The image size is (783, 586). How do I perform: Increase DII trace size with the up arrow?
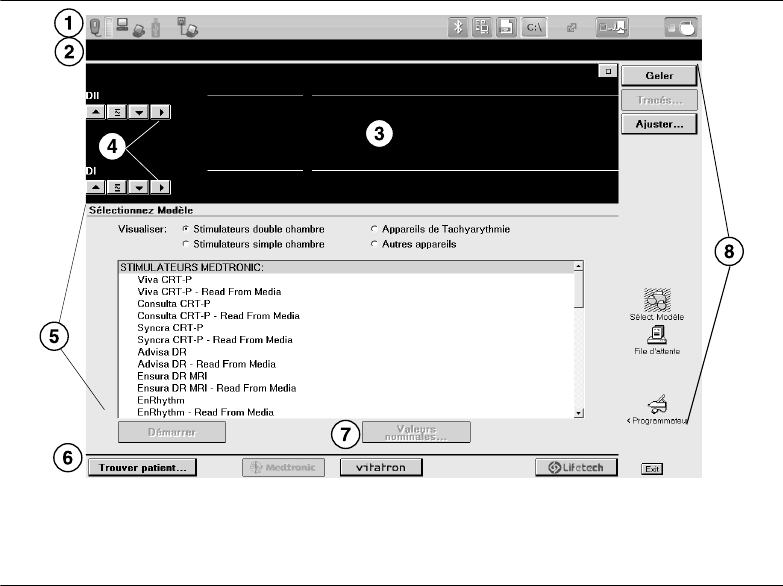pyautogui.click(x=95, y=111)
